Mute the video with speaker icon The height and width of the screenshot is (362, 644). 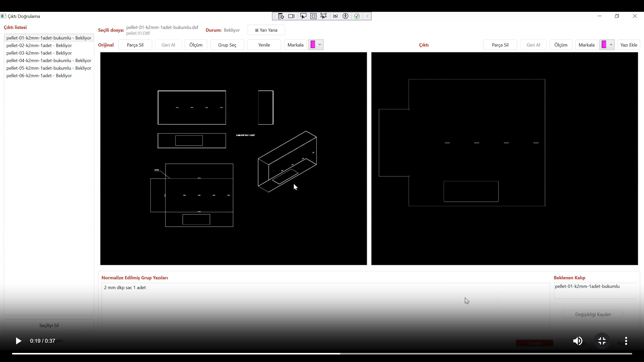578,341
